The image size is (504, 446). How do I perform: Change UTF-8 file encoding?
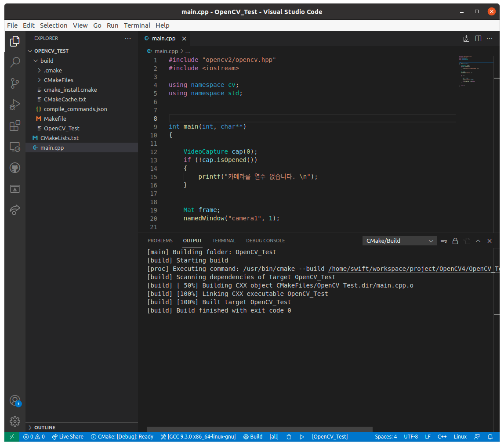(x=411, y=437)
